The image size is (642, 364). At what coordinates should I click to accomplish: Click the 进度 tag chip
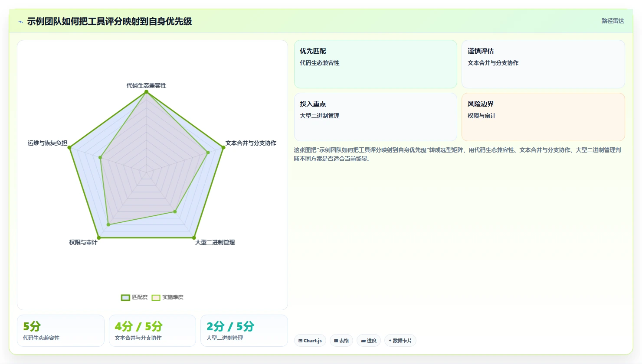coord(369,341)
